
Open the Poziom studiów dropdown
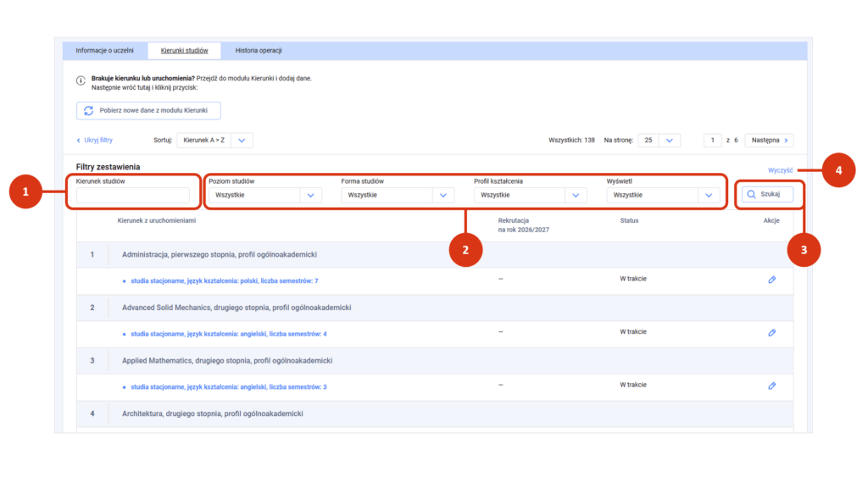coord(311,196)
